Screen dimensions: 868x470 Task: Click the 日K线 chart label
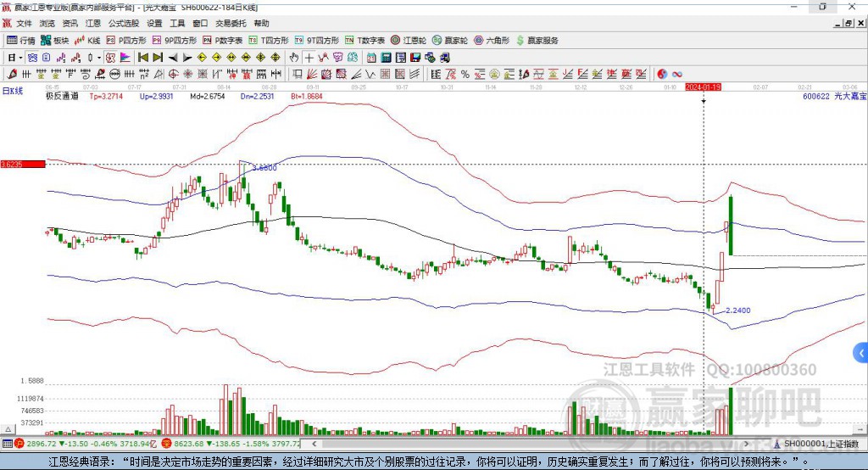pyautogui.click(x=13, y=91)
